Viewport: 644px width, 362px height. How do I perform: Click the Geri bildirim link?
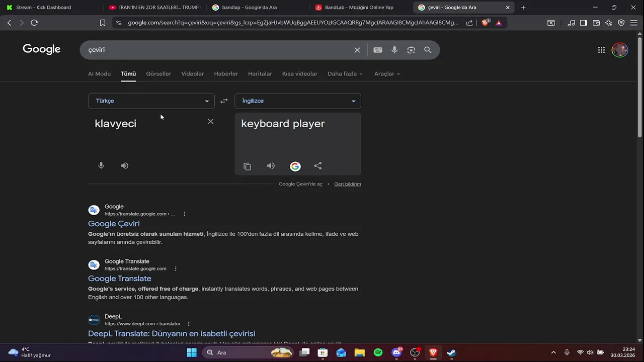(x=348, y=184)
